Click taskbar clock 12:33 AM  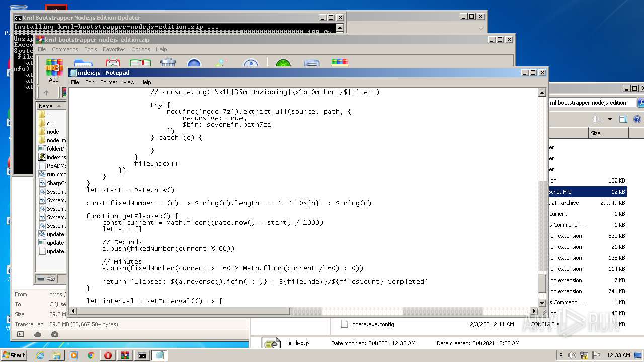618,355
